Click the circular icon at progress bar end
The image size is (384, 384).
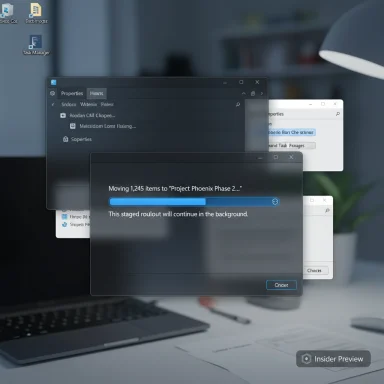point(275,201)
